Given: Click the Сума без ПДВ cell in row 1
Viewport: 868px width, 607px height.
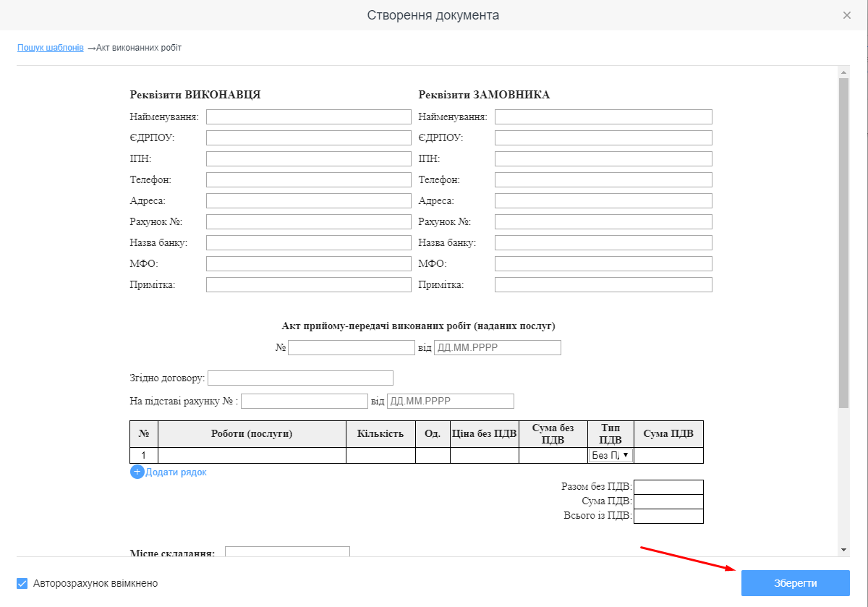Looking at the screenshot, I should 553,455.
